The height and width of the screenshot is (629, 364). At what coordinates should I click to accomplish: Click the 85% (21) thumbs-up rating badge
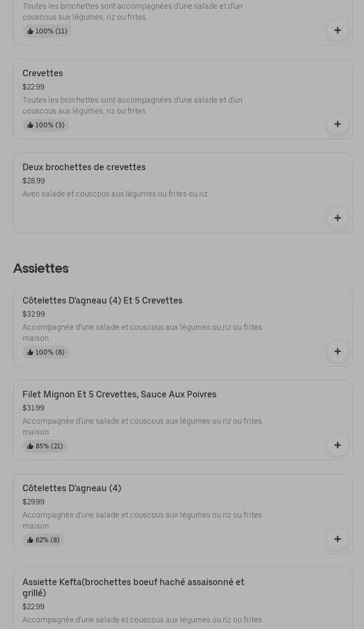coord(45,446)
